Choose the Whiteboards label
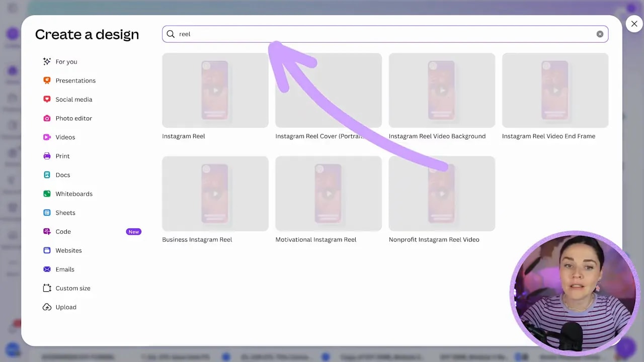 coord(74,194)
